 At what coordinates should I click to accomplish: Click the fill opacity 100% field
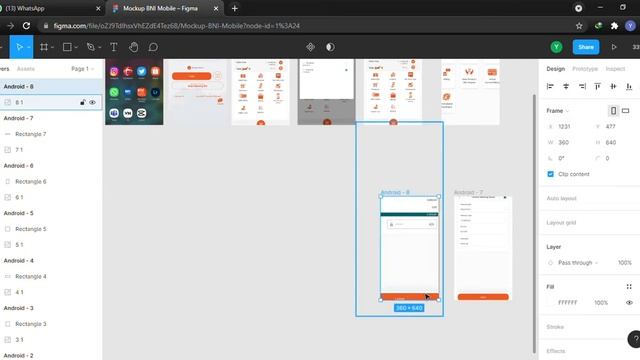601,302
